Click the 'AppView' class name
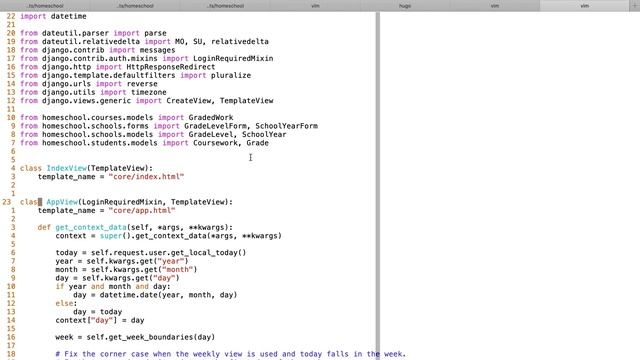Screen dimensions: 640x360 point(62,202)
